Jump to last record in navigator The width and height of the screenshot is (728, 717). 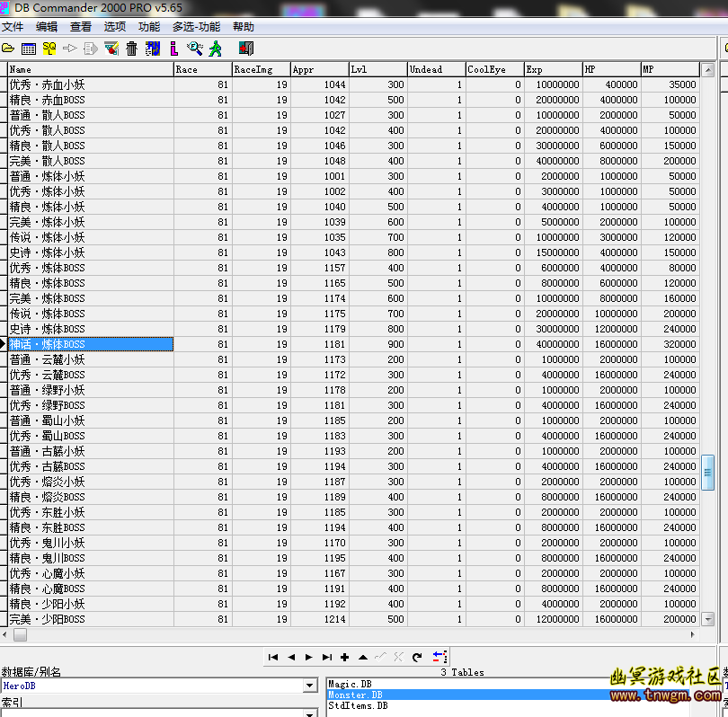(x=327, y=657)
